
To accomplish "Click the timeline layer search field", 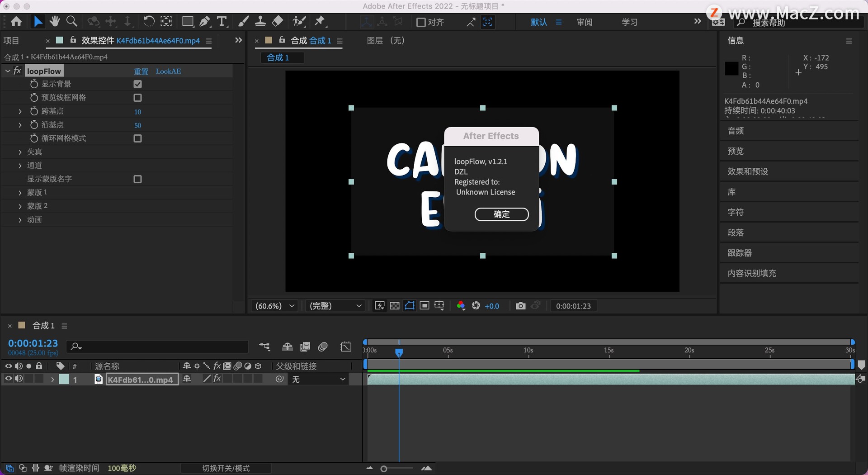I will click(x=157, y=347).
